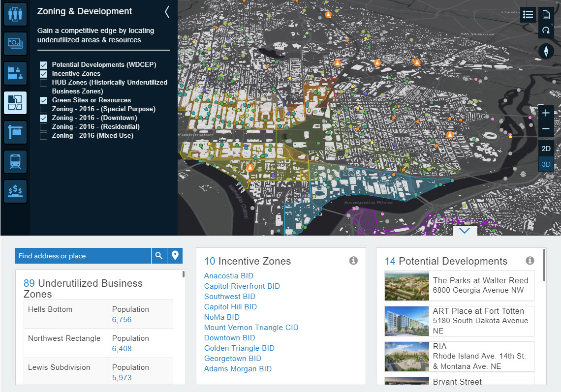Collapse the Zoning & Development panel arrow

point(167,12)
